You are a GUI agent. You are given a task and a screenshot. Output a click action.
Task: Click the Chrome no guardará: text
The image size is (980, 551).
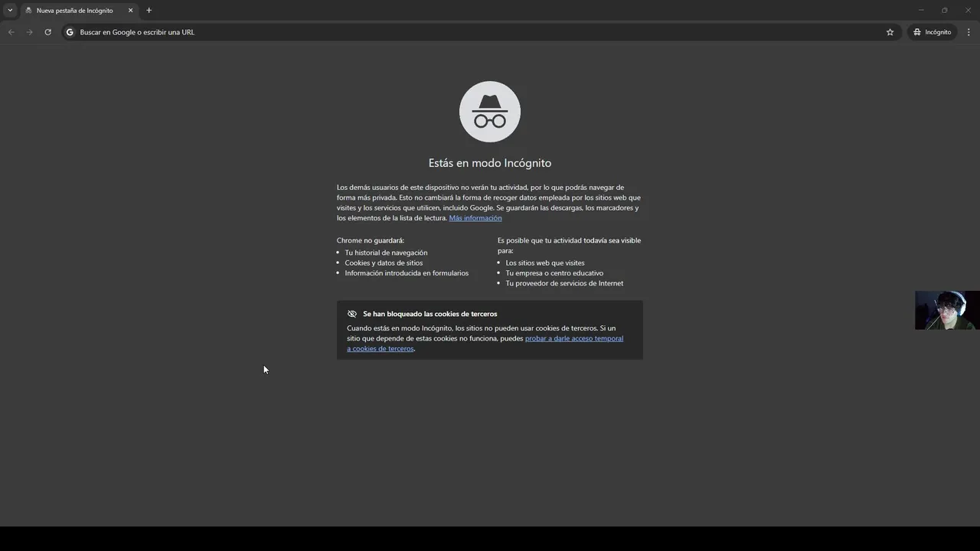point(371,240)
